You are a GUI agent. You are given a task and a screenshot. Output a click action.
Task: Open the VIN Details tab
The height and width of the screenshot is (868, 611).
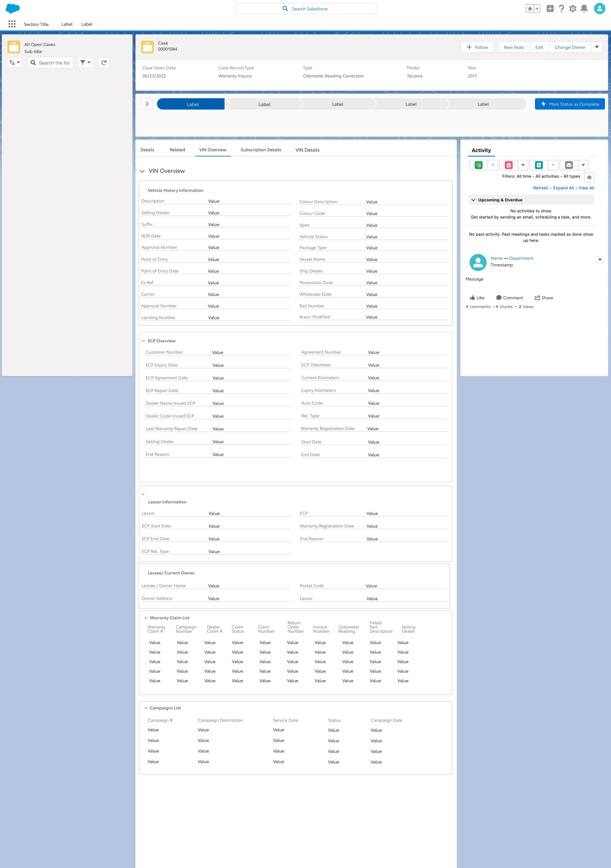307,150
